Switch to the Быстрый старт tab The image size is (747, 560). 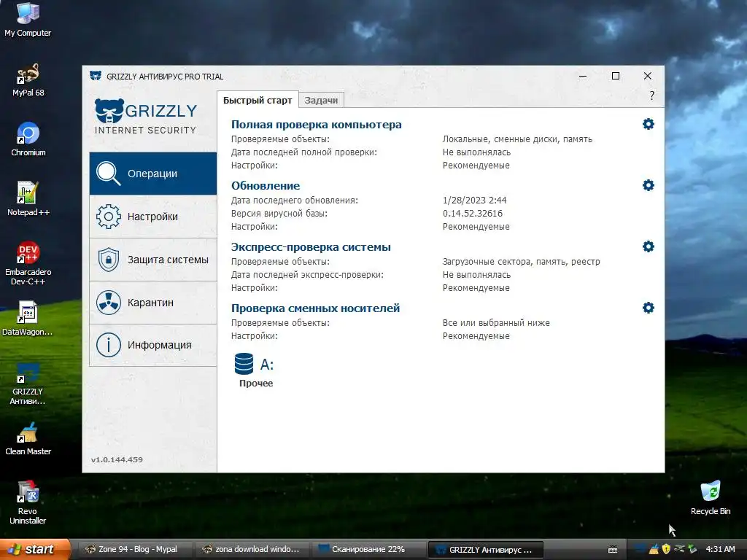pos(258,100)
